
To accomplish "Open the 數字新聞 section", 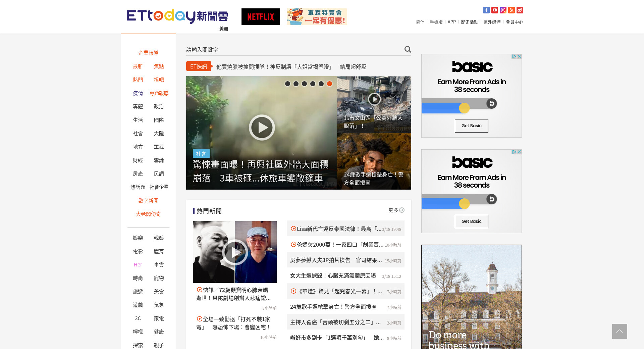I will pyautogui.click(x=148, y=201).
